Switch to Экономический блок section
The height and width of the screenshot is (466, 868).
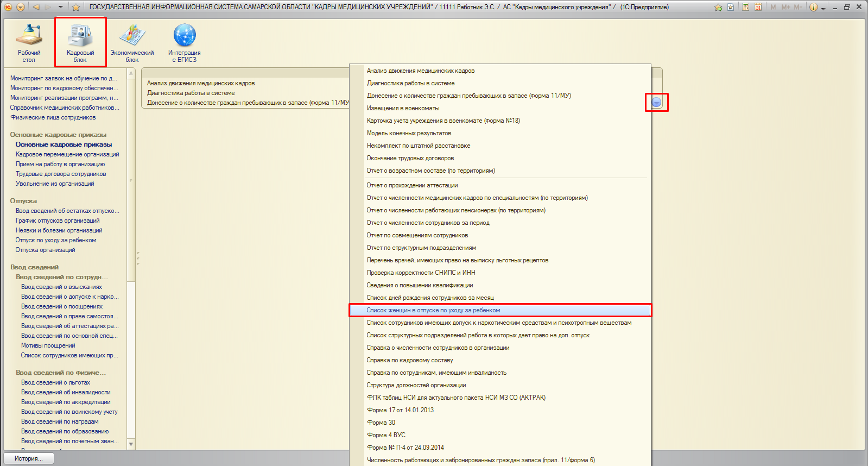click(x=132, y=41)
